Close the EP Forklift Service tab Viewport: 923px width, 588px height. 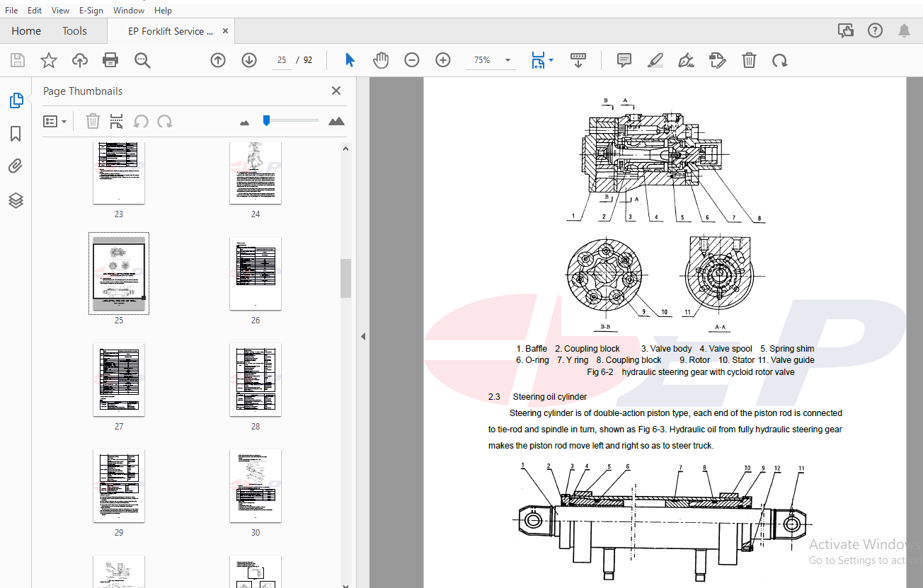point(226,31)
